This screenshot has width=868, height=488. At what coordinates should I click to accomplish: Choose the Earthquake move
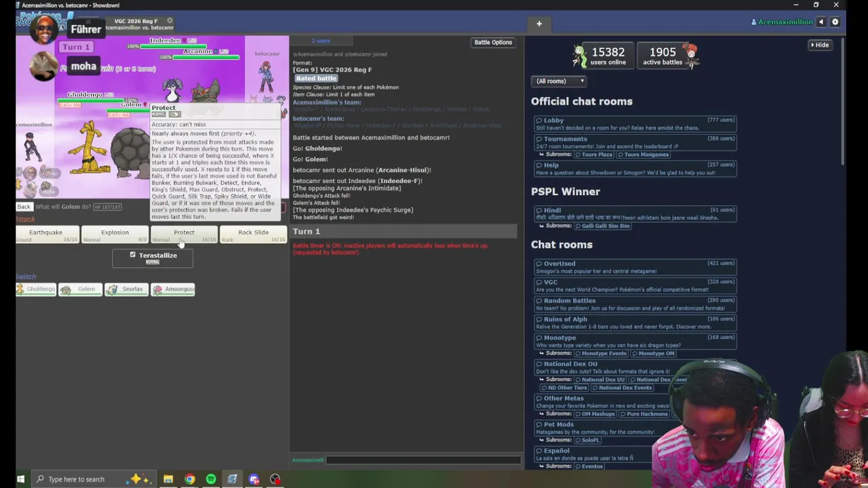45,235
